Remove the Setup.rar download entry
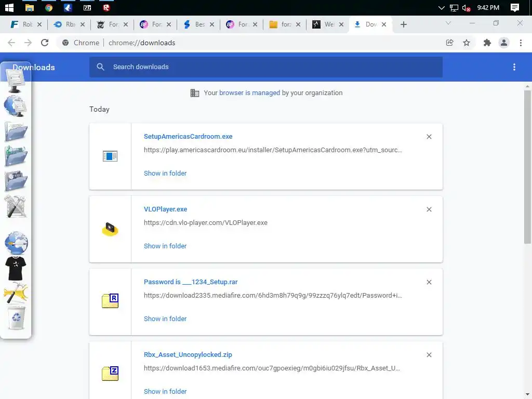This screenshot has height=399, width=532. (x=429, y=282)
